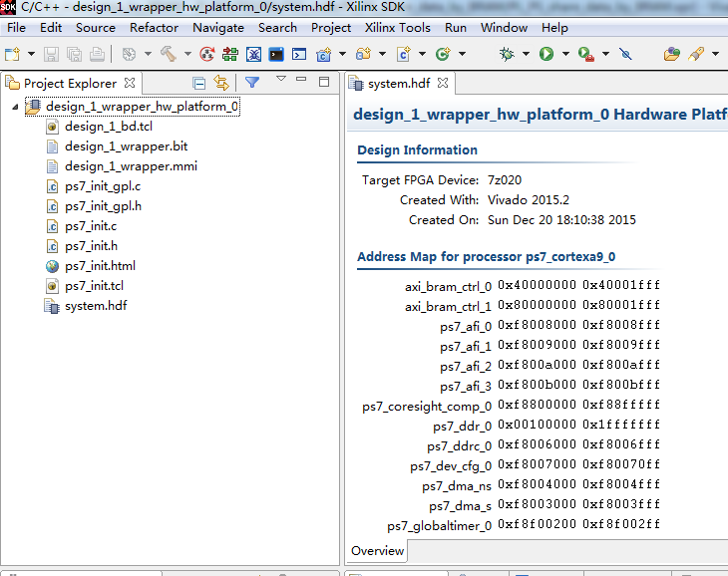
Task: Select design_1_wrapper.bit file
Action: point(126,146)
